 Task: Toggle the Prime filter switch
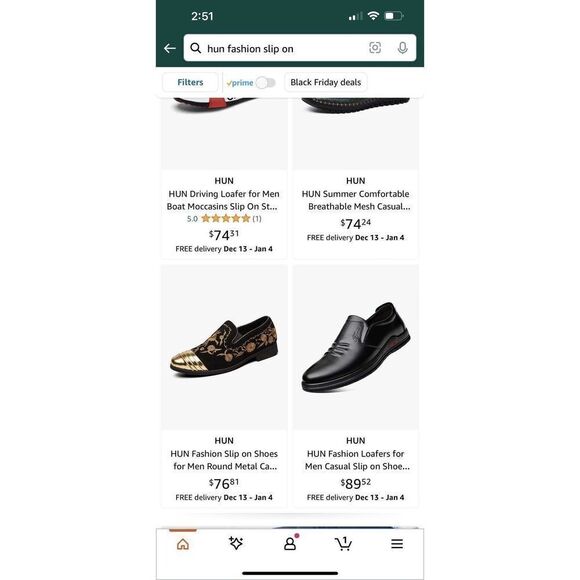coord(266,82)
